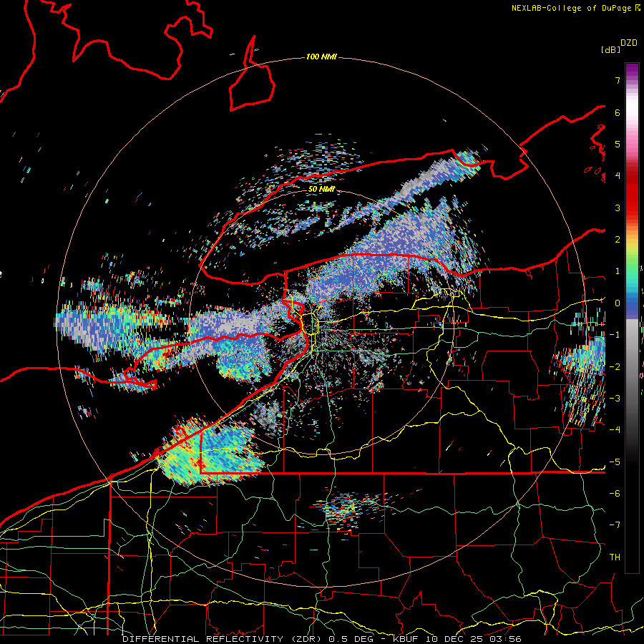Select the positive "1" value on dB scale
Screen dimensions: 644x644
coord(618,271)
